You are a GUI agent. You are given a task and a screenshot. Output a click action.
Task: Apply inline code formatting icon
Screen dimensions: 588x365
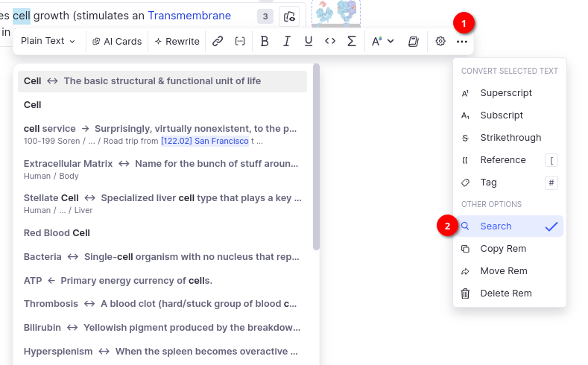[330, 42]
